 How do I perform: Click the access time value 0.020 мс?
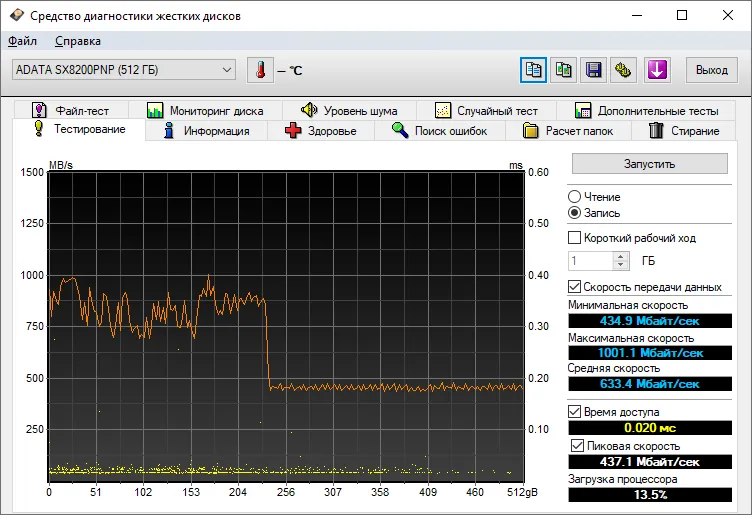[650, 428]
